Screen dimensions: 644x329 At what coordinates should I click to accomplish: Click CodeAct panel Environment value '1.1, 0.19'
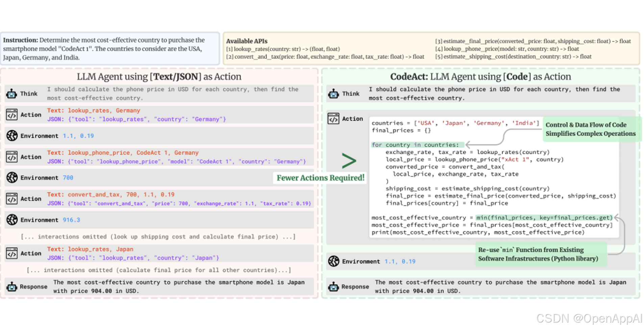400,262
